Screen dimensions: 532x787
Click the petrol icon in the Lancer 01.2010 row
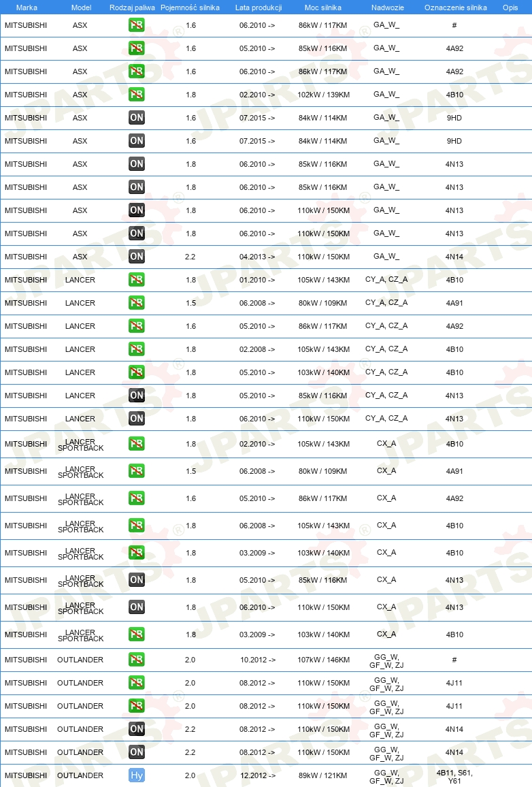136,280
